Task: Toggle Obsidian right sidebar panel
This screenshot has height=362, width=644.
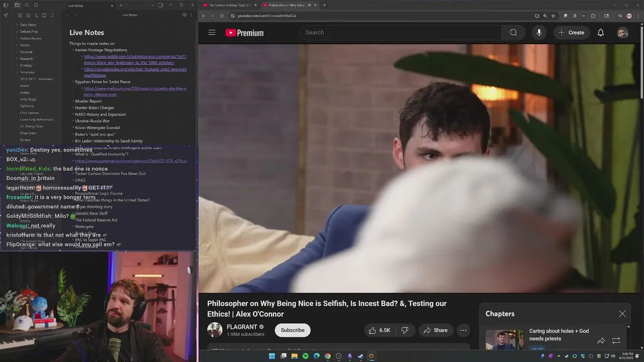Action: [160, 5]
